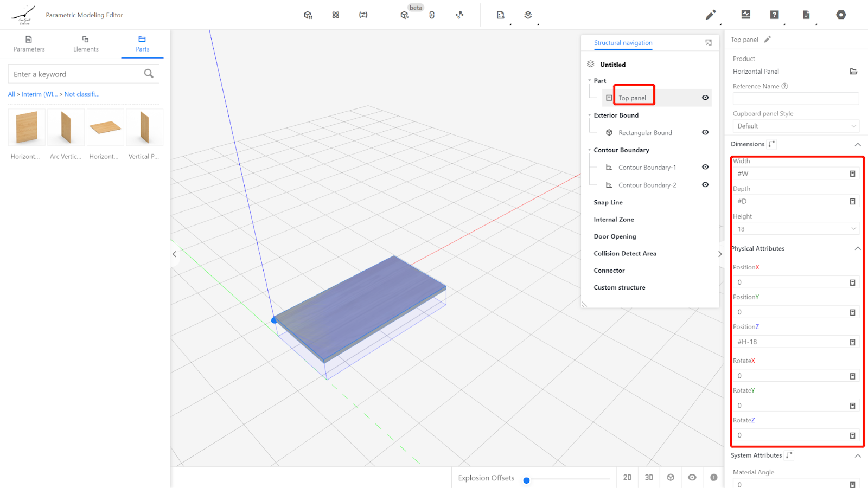The image size is (868, 488).
Task: Open the product folder icon beside Horizontal Panel
Action: click(853, 72)
